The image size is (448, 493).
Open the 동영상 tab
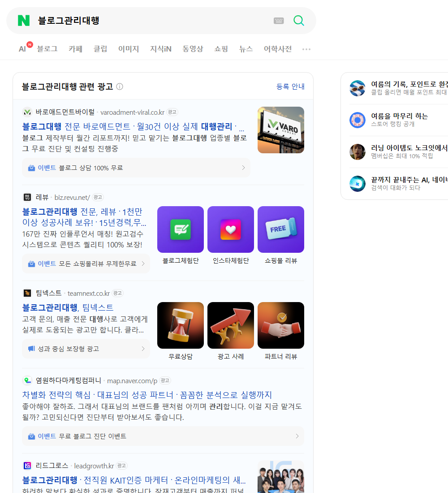193,49
